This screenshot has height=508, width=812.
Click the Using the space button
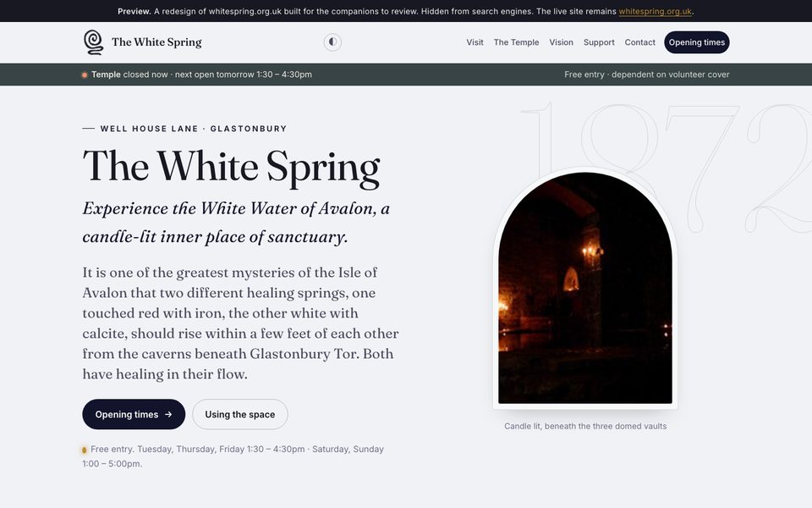coord(239,414)
